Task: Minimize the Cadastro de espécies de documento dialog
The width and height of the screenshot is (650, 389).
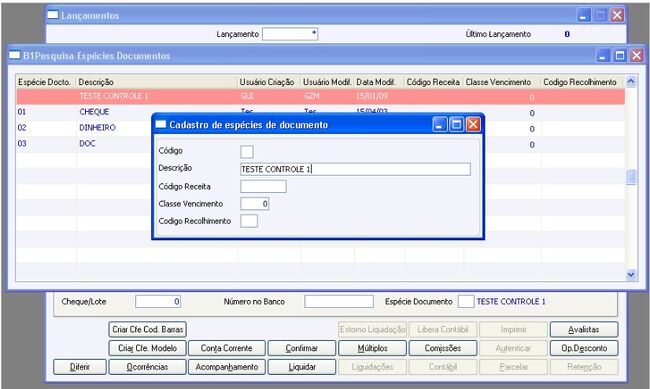Action: pyautogui.click(x=440, y=124)
